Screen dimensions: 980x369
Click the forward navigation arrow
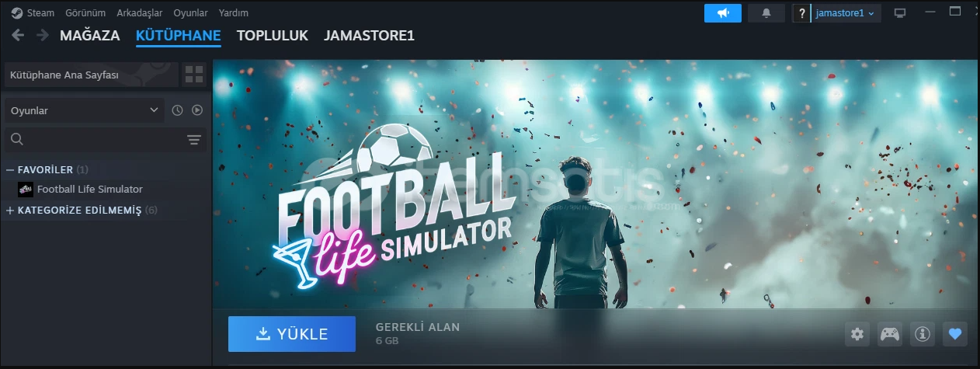[42, 36]
